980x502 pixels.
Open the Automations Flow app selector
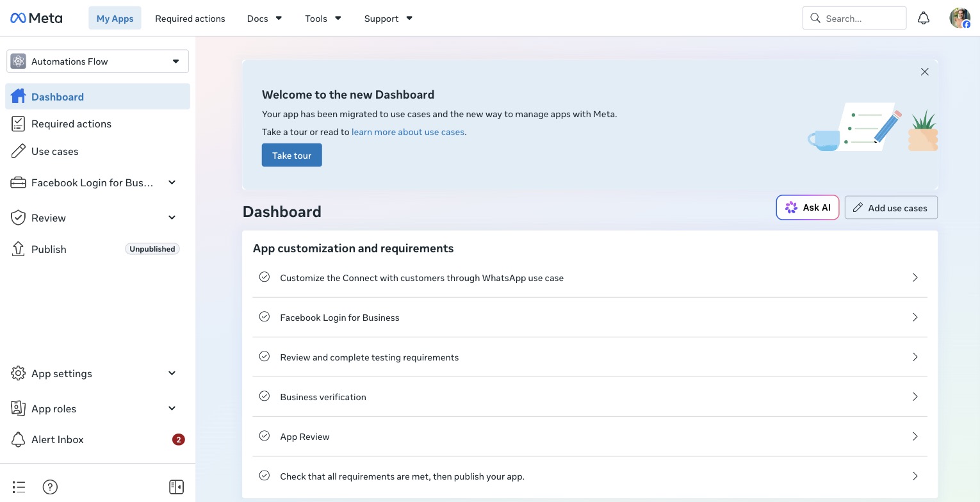97,61
